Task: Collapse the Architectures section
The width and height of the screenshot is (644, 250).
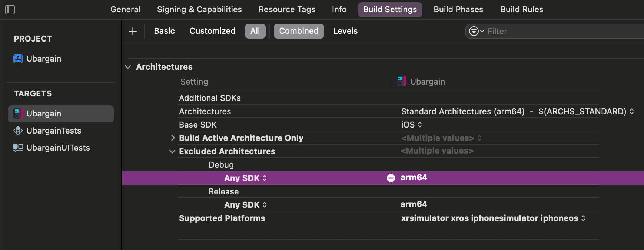Action: coord(128,67)
